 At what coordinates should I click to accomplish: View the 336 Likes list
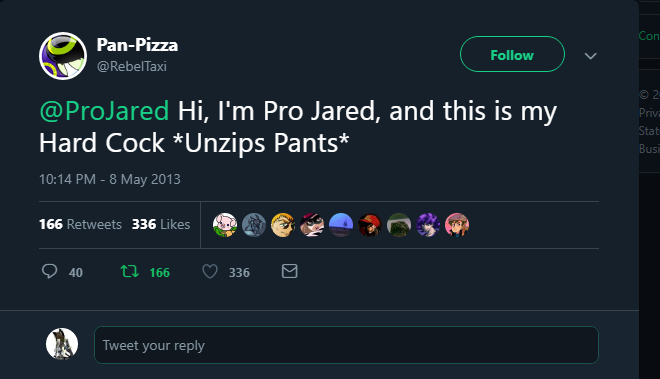(161, 224)
